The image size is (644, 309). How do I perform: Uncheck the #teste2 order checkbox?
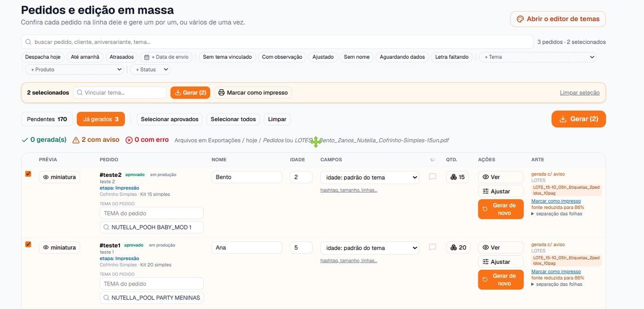click(x=28, y=174)
